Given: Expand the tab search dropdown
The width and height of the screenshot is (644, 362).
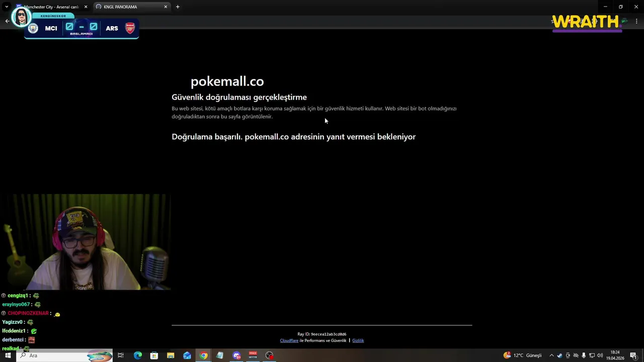Looking at the screenshot, I should pyautogui.click(x=7, y=7).
